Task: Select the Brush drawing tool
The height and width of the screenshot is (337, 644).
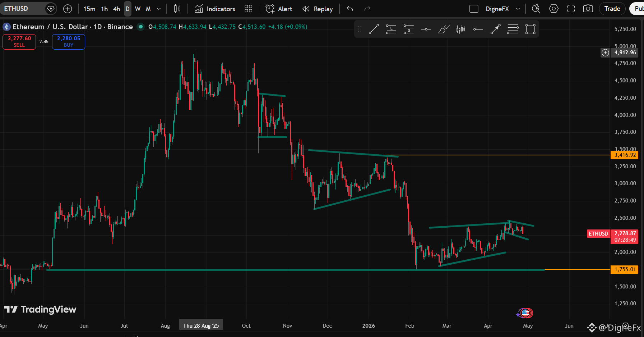Action: (x=443, y=29)
